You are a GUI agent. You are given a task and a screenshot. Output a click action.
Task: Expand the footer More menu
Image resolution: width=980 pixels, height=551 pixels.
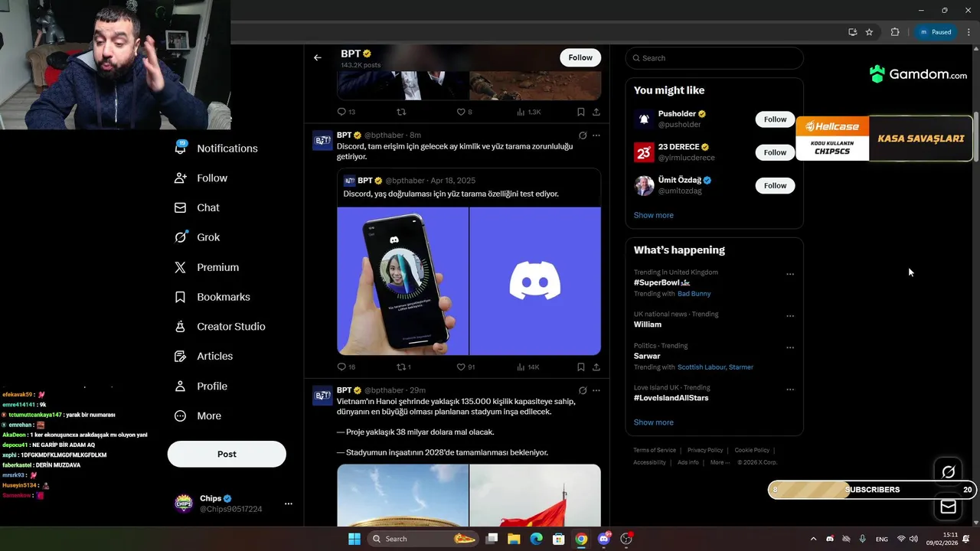pos(720,462)
